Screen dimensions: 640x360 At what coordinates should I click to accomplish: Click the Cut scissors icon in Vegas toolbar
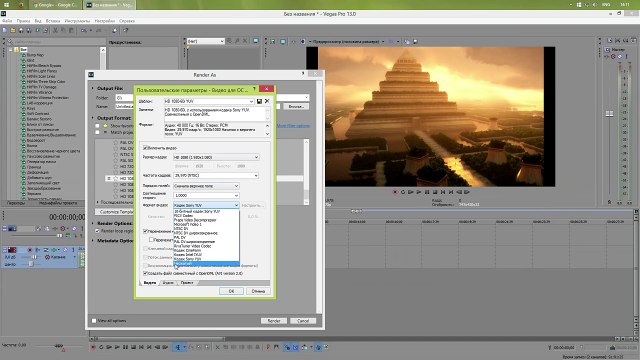pos(56,30)
